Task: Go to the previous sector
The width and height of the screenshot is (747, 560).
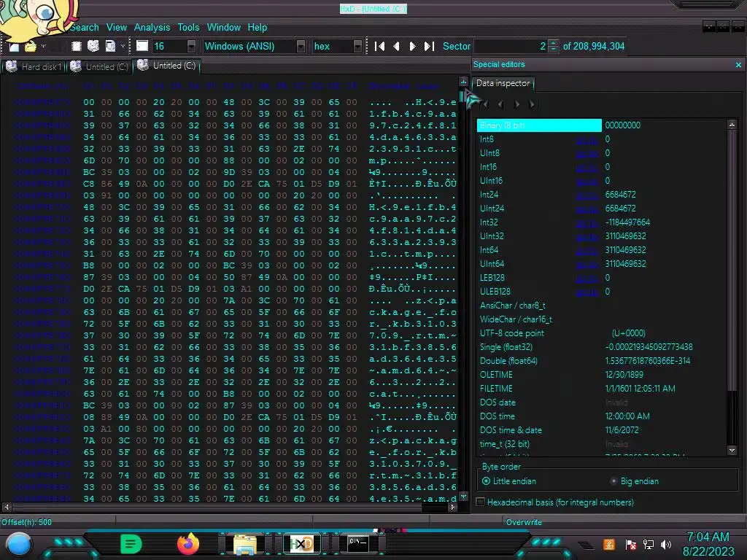Action: pos(396,46)
